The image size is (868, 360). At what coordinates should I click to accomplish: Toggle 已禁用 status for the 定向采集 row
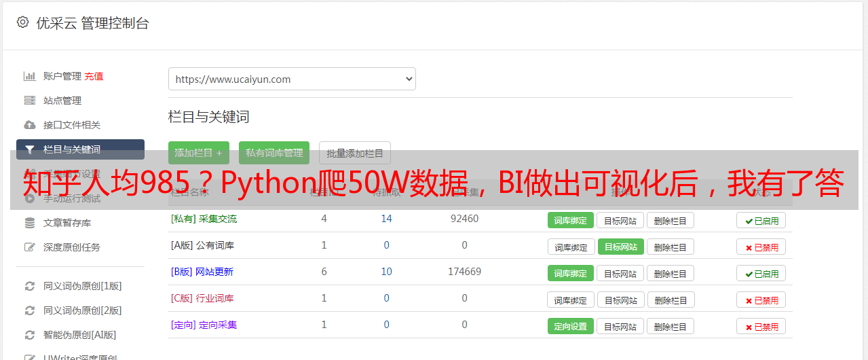(761, 326)
